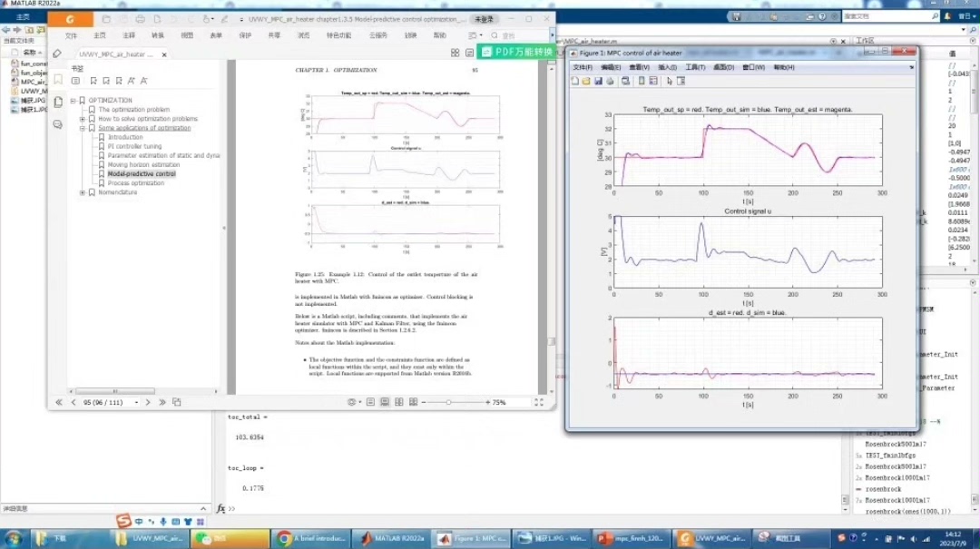Open 帮助(H) menu in Figure 1 window
This screenshot has height=549, width=980.
pyautogui.click(x=784, y=67)
